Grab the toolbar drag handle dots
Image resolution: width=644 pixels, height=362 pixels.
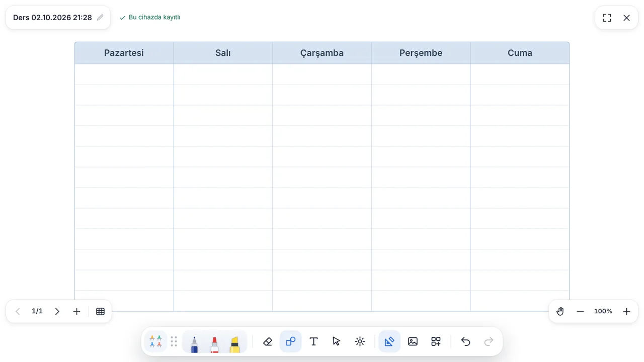click(x=174, y=341)
